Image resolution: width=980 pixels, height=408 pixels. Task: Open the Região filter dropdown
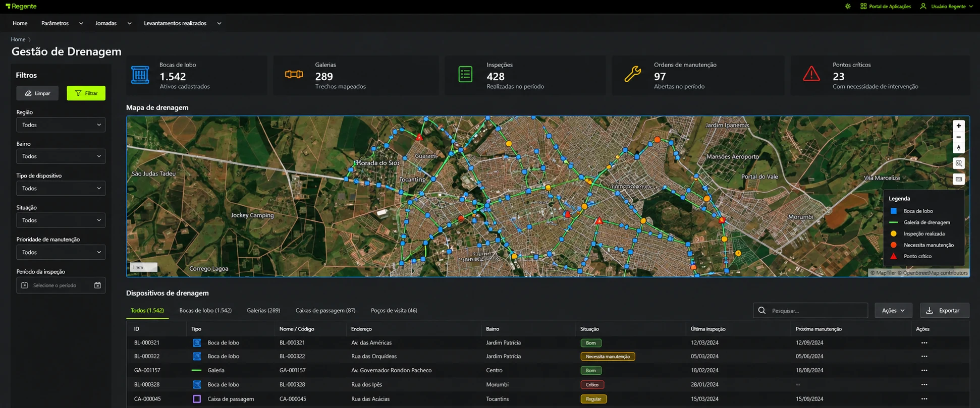[61, 125]
